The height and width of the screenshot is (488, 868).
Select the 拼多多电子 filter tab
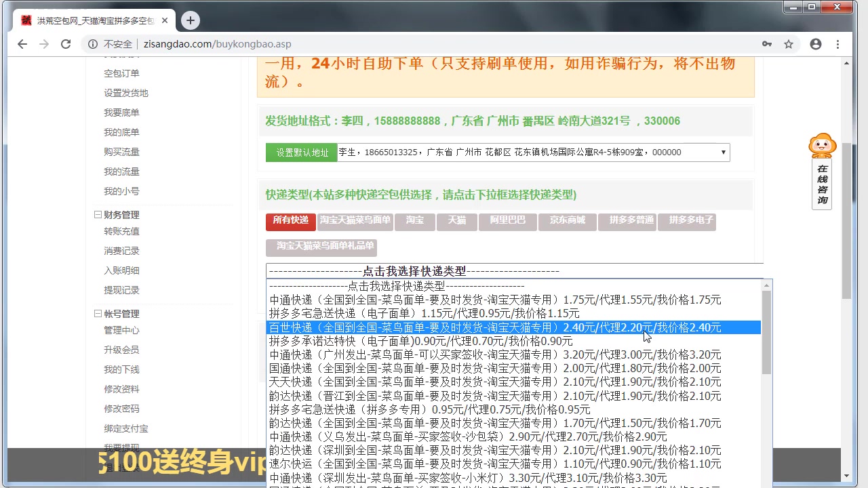point(687,222)
